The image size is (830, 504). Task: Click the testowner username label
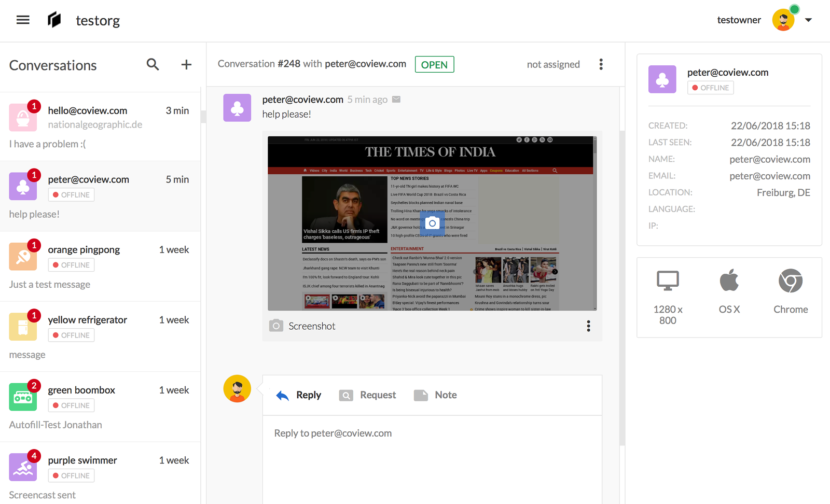739,20
